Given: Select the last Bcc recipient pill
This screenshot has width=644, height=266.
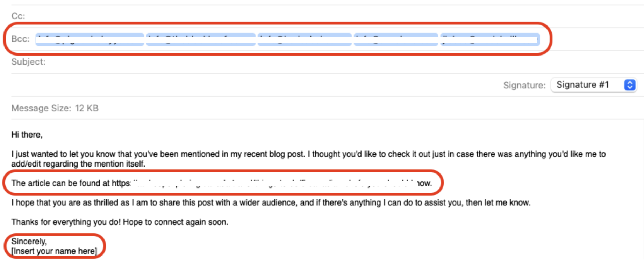Looking at the screenshot, I should coord(489,39).
